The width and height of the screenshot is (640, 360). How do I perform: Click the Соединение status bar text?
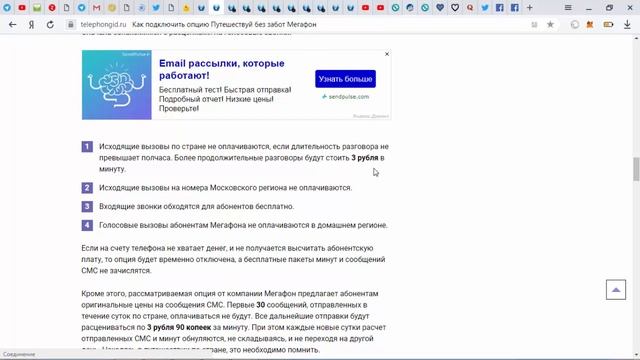point(19,354)
